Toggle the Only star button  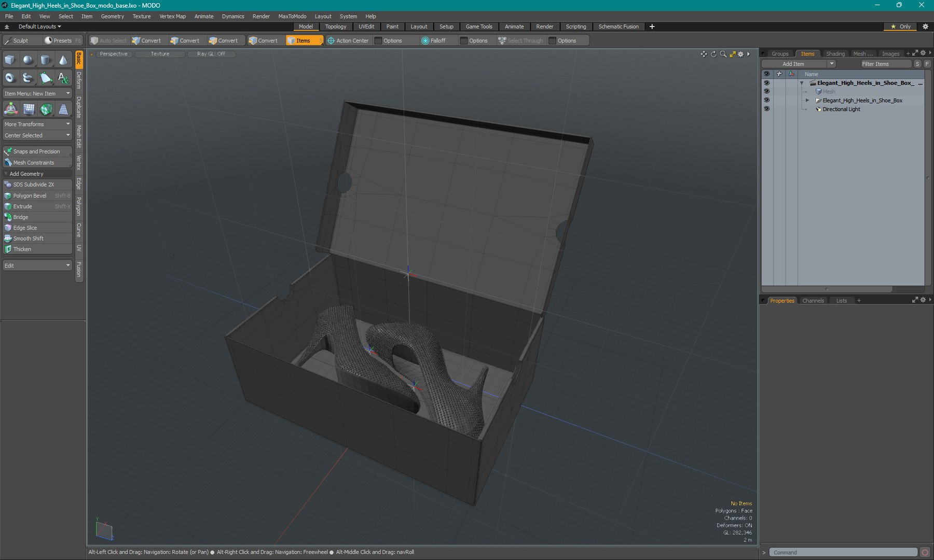point(901,26)
